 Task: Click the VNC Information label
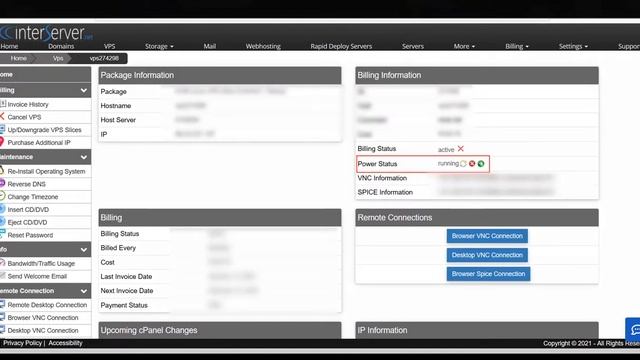tap(382, 178)
